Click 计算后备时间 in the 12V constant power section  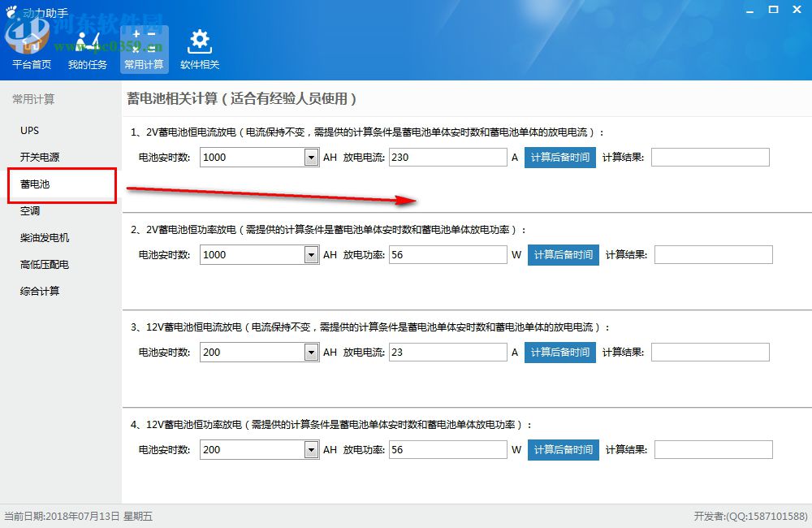point(563,449)
